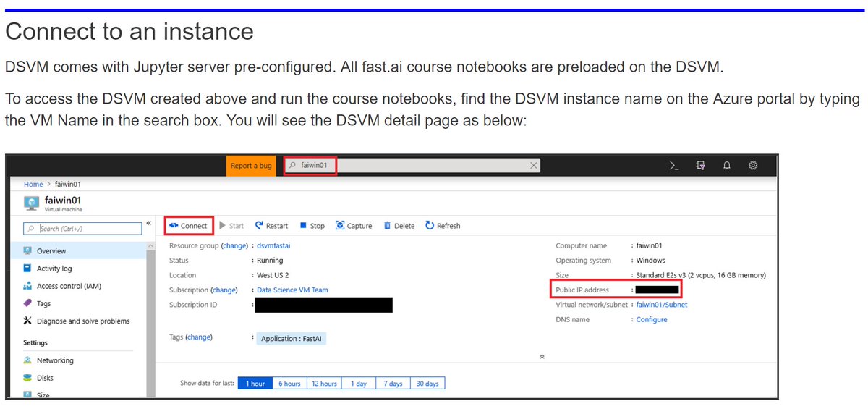
Task: Select 1 hour time range
Action: point(255,384)
